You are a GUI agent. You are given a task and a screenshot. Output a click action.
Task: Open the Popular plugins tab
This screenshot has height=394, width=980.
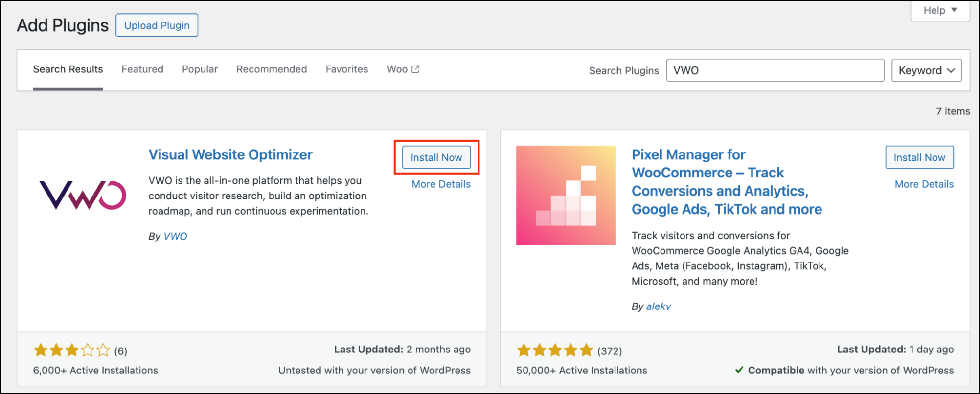pos(200,69)
